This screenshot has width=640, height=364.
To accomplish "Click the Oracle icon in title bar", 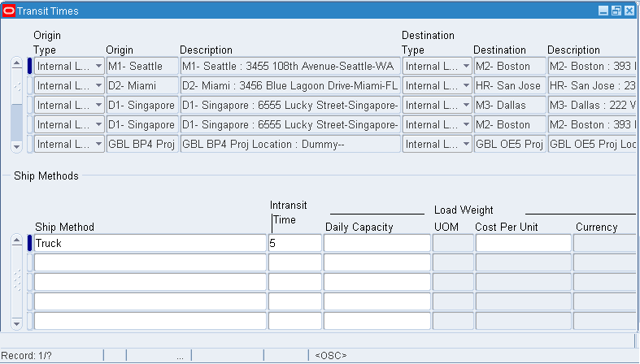I will pos(9,11).
